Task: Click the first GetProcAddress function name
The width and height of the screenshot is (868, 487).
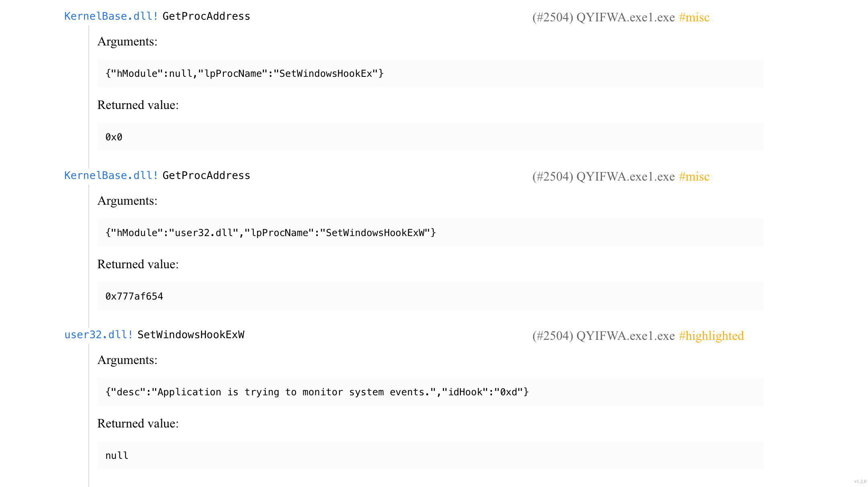Action: 206,16
